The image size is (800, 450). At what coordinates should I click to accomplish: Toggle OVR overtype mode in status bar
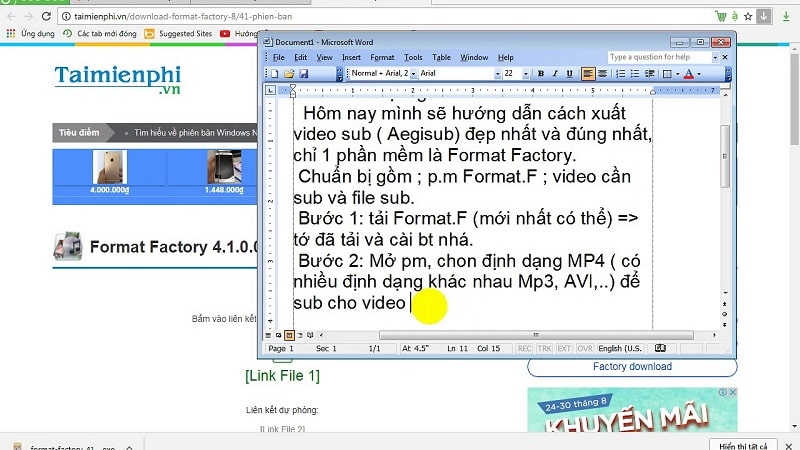click(585, 348)
